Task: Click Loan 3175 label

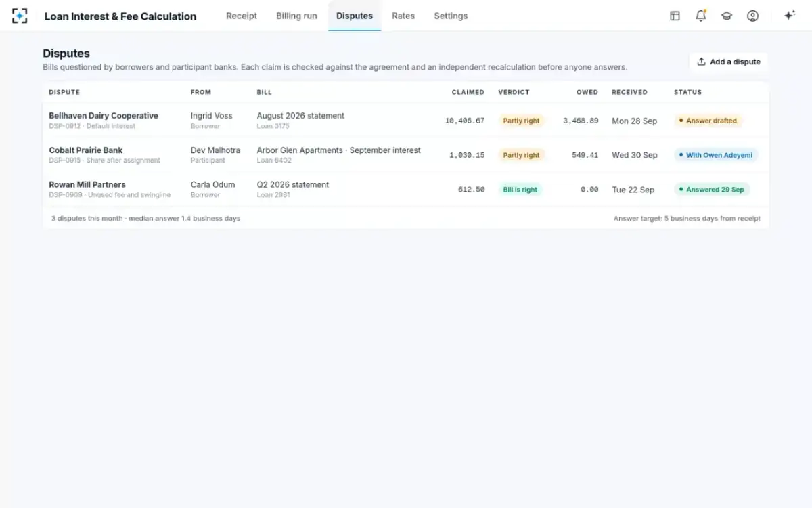Action: click(273, 126)
